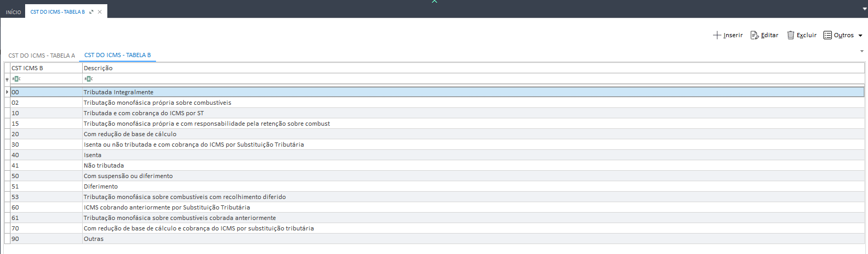This screenshot has height=254, width=868.
Task: Click the code cell 50
Action: click(x=46, y=176)
